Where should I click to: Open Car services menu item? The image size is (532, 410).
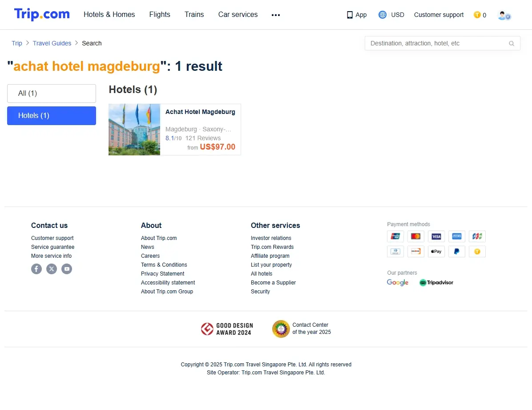coord(238,15)
